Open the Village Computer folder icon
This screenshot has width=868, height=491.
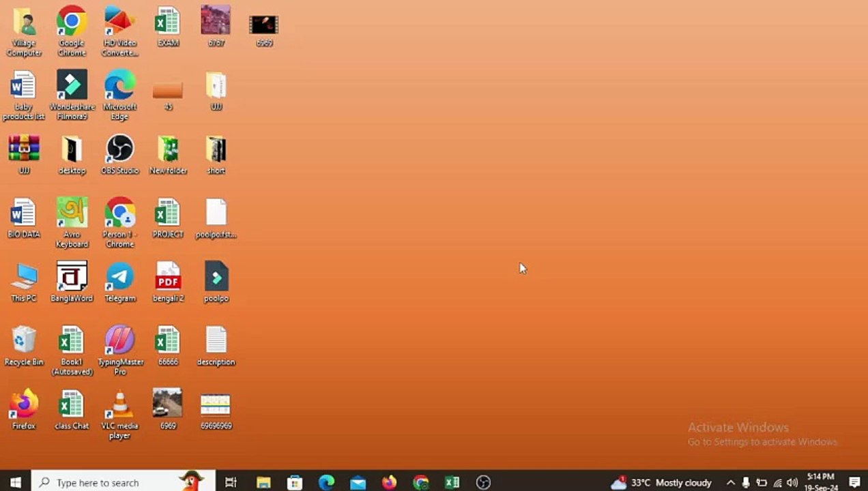(x=24, y=31)
